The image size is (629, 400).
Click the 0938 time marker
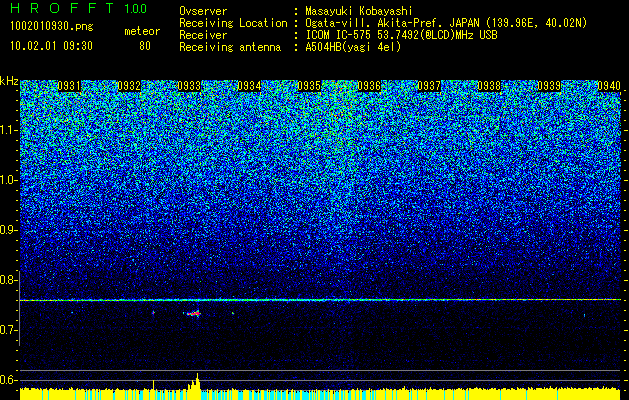pos(489,86)
